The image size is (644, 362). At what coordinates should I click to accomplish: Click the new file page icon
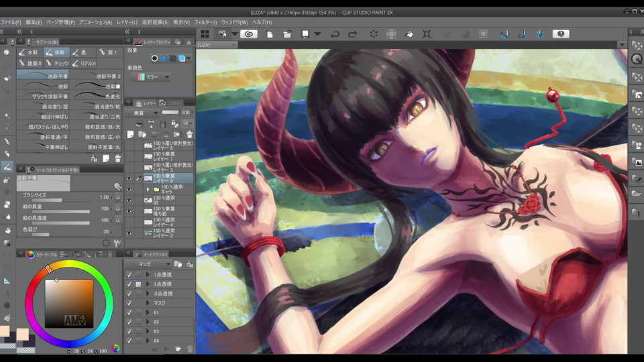click(270, 34)
